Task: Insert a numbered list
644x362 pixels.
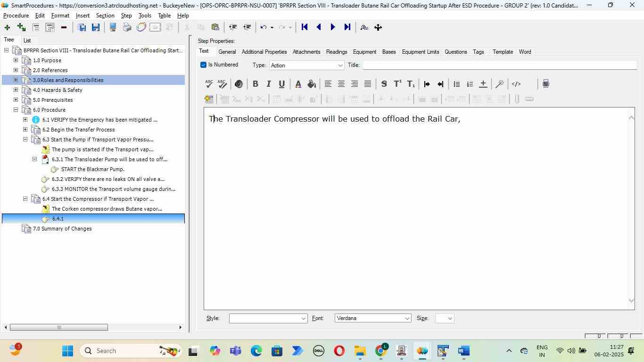Action: coord(470,84)
